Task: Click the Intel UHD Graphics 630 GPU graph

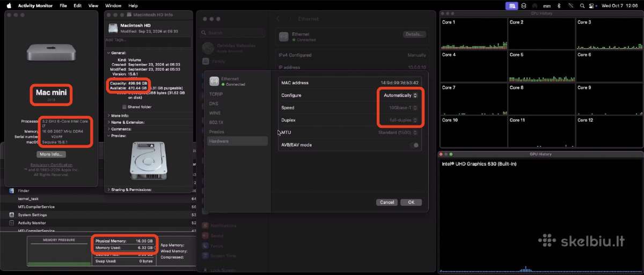Action: [540, 215]
